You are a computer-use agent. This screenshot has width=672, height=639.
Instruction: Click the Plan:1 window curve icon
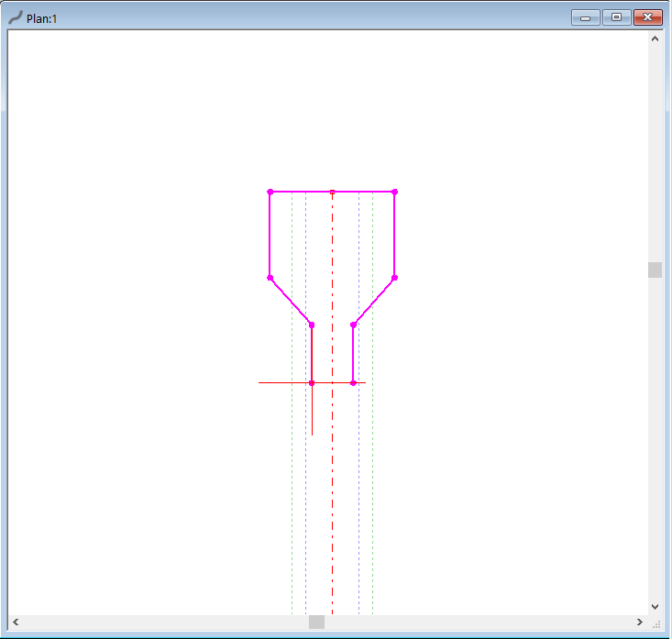(x=16, y=18)
